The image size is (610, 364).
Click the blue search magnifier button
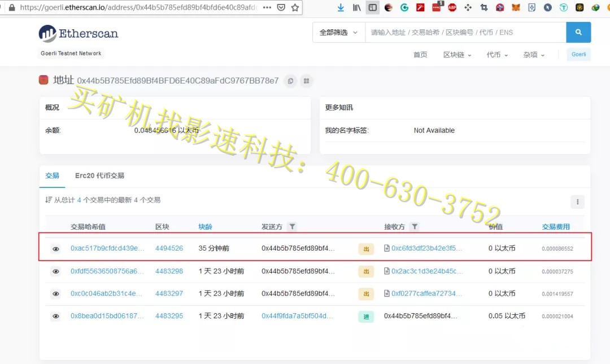point(578,32)
